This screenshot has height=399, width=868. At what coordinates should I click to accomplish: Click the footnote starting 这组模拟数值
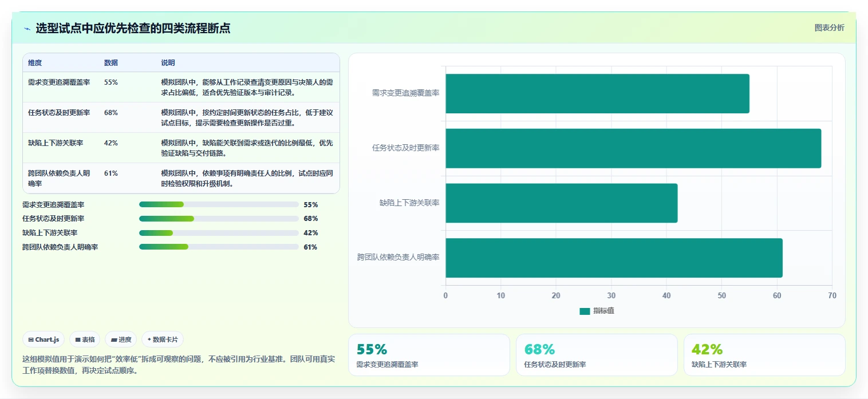pyautogui.click(x=179, y=365)
